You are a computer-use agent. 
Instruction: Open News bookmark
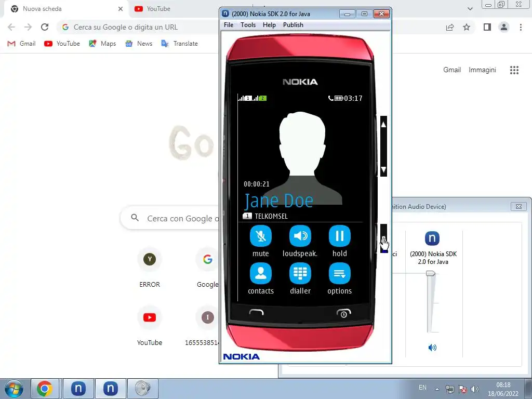pyautogui.click(x=139, y=44)
